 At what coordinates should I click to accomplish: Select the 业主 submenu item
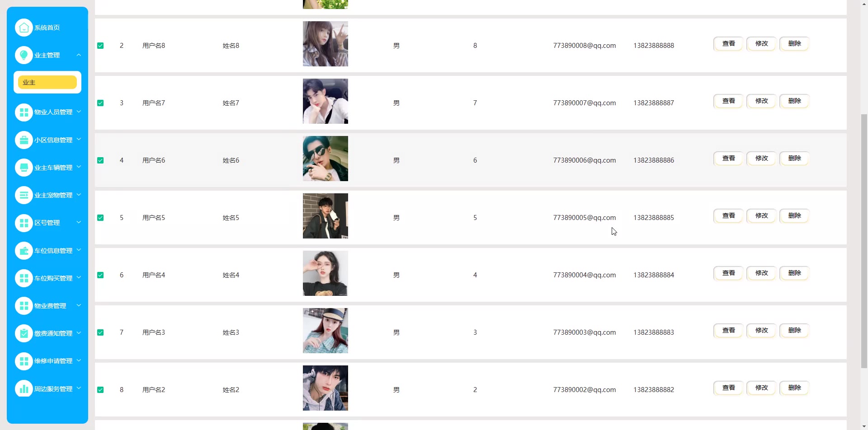[47, 82]
